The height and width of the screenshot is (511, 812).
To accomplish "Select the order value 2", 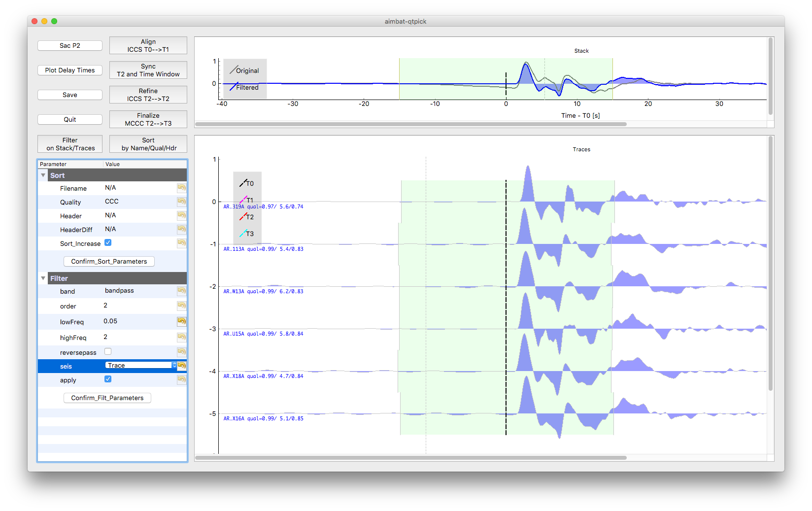I will click(105, 305).
